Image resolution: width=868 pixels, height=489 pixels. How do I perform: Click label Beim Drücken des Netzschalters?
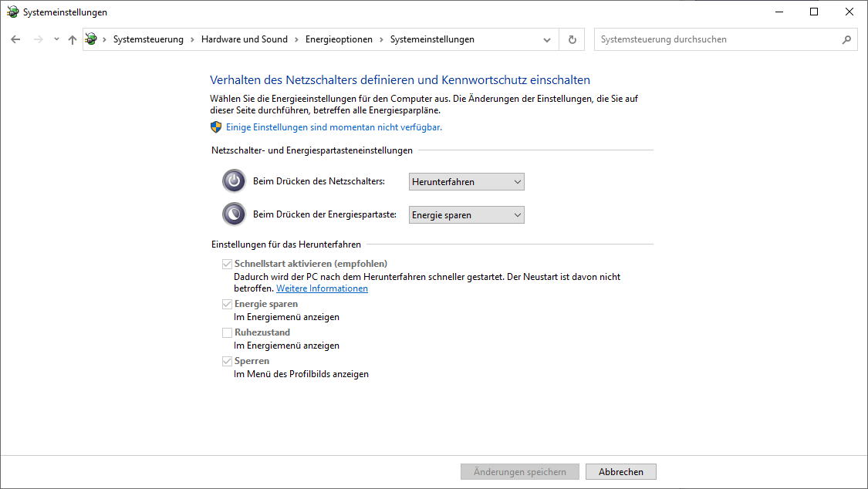[x=319, y=181]
